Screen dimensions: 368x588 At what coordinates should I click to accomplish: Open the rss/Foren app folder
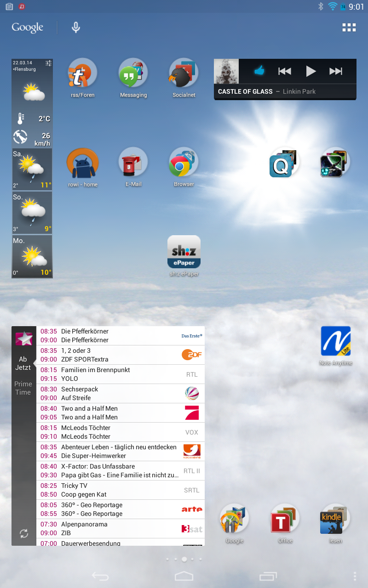(x=82, y=74)
